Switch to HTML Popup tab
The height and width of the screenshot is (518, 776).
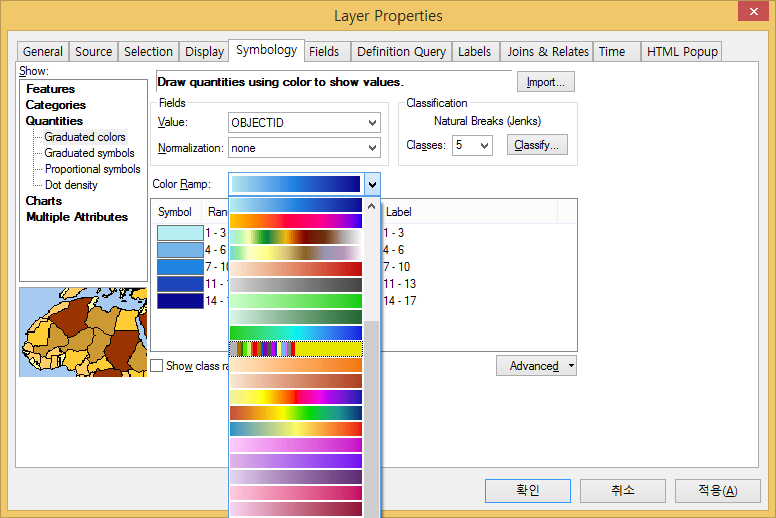click(x=682, y=51)
